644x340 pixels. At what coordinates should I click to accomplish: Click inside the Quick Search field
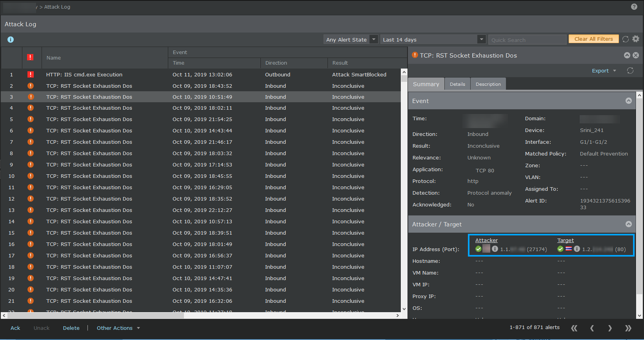point(528,40)
